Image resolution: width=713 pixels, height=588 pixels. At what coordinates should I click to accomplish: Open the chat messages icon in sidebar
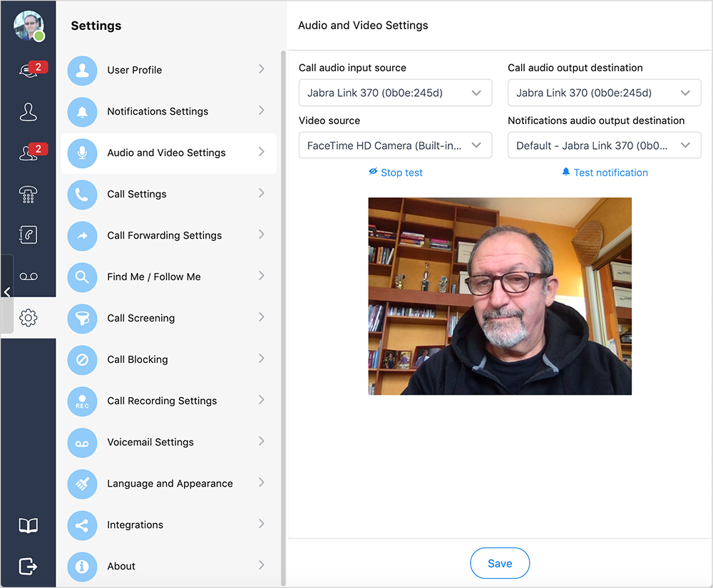29,70
